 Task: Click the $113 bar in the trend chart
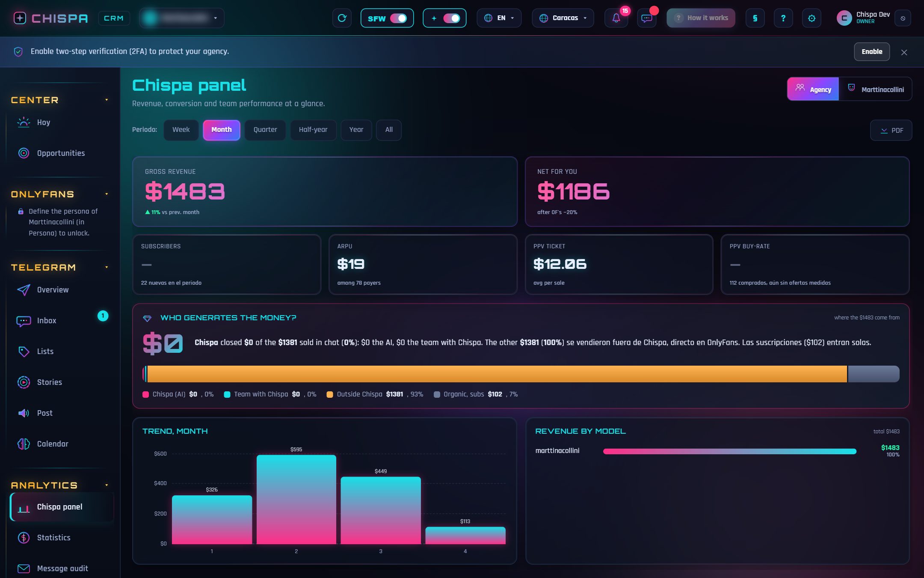465,536
